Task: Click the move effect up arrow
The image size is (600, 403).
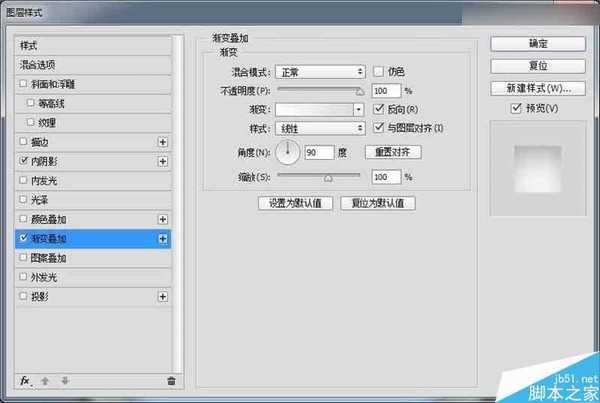Action: tap(43, 380)
